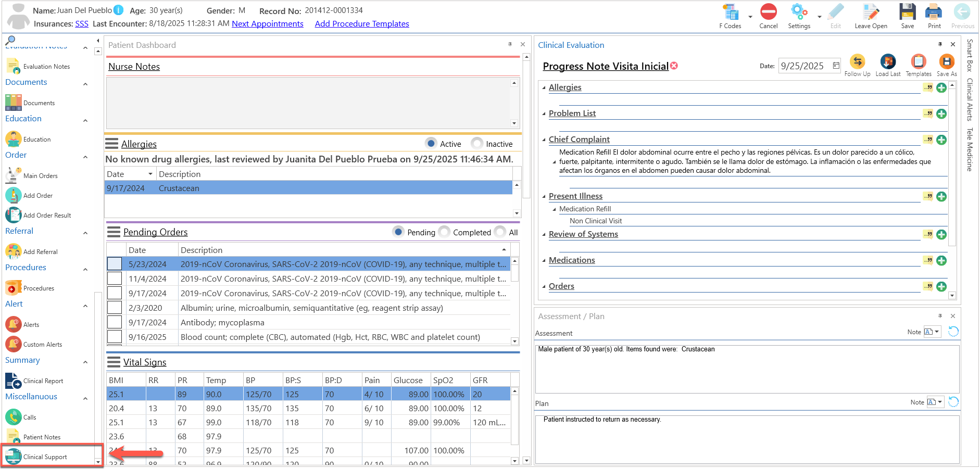Select the Inactive allergies radio button

pos(476,143)
